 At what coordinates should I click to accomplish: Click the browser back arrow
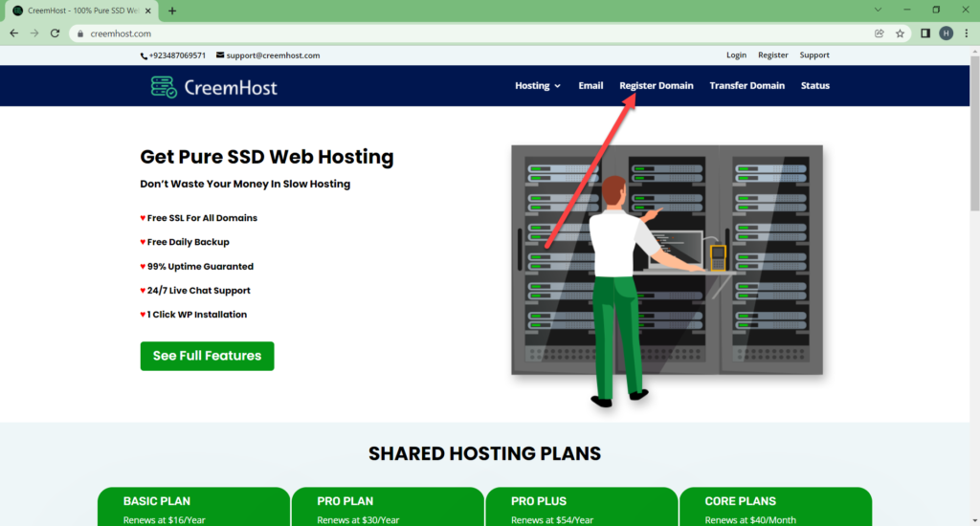(x=13, y=33)
